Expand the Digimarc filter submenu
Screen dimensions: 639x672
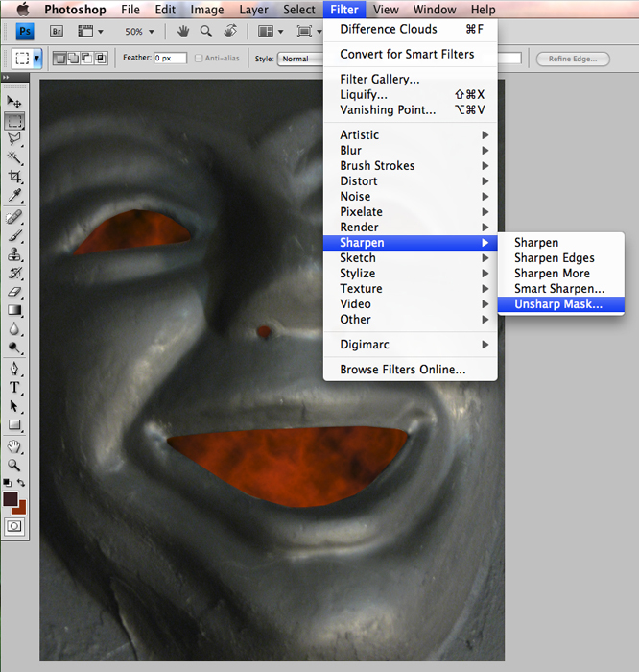click(x=411, y=344)
